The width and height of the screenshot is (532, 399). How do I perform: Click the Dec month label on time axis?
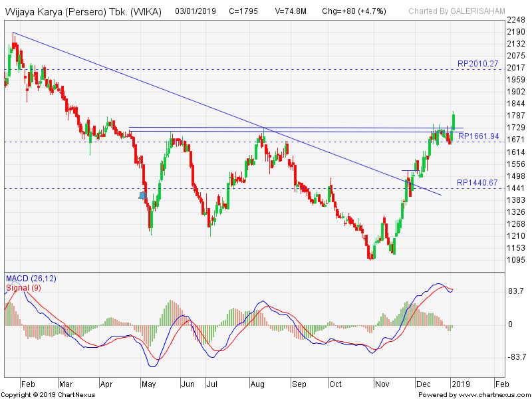coord(424,384)
